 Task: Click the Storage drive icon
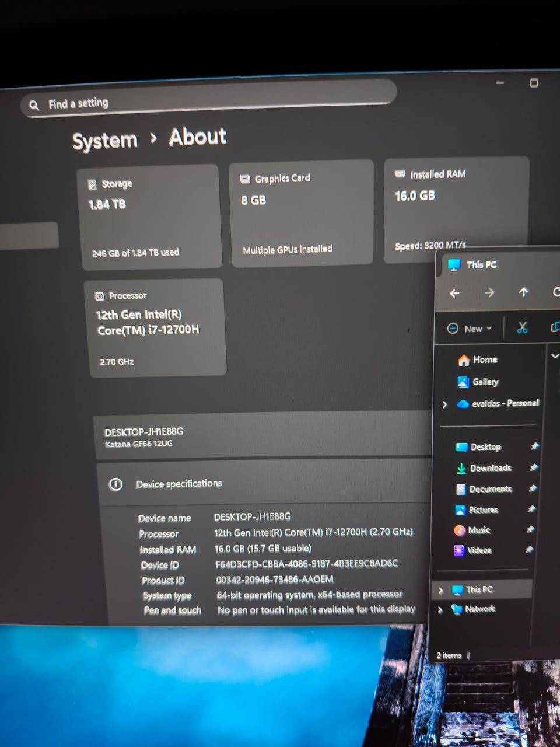[92, 185]
